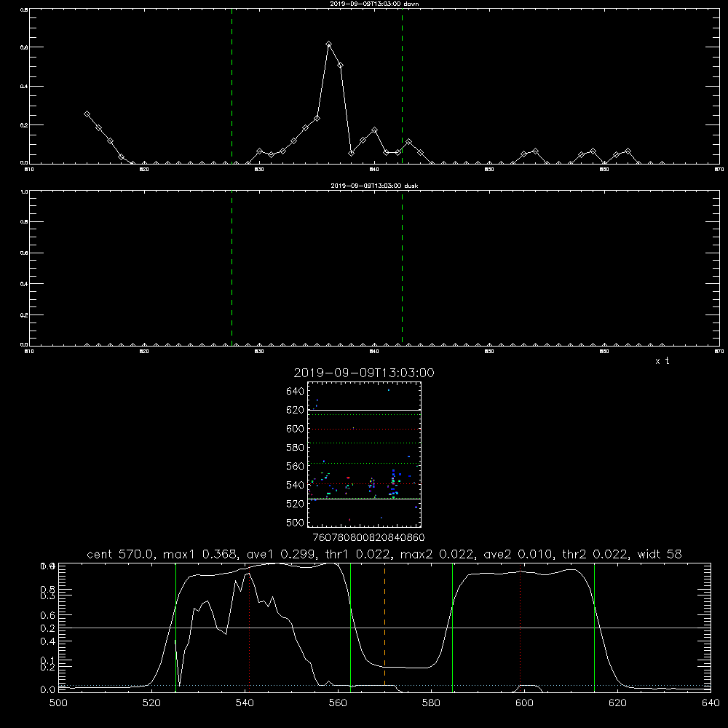The height and width of the screenshot is (728, 728).
Task: Click the dusk plot x-axis label '820'
Action: coord(144,352)
